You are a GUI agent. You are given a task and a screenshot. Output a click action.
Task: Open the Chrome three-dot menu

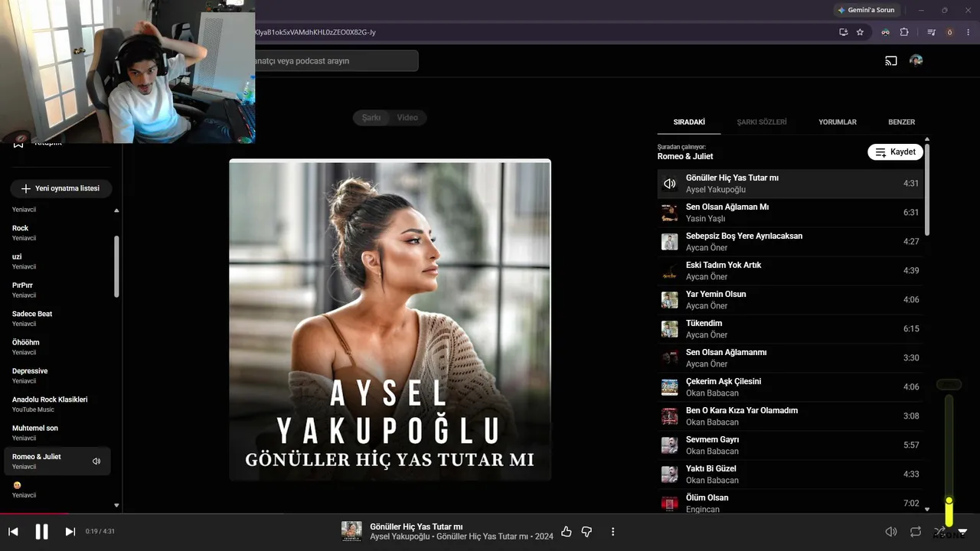pyautogui.click(x=969, y=32)
